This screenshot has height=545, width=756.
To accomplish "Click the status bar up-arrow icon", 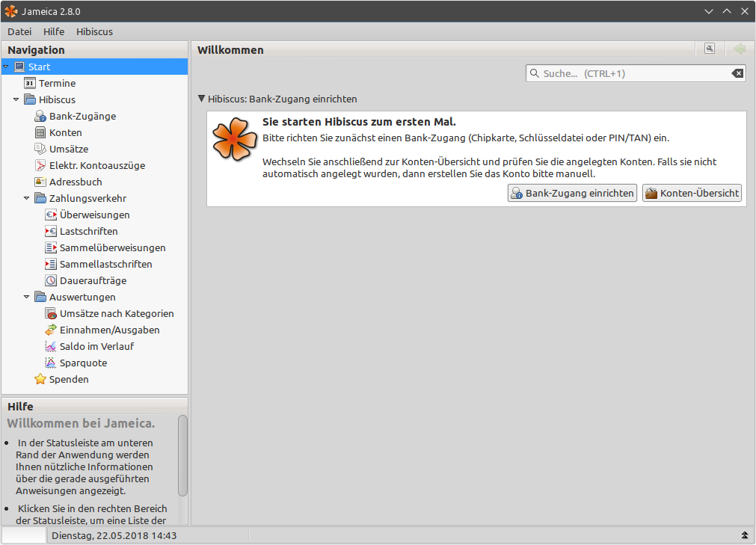I will 745,535.
